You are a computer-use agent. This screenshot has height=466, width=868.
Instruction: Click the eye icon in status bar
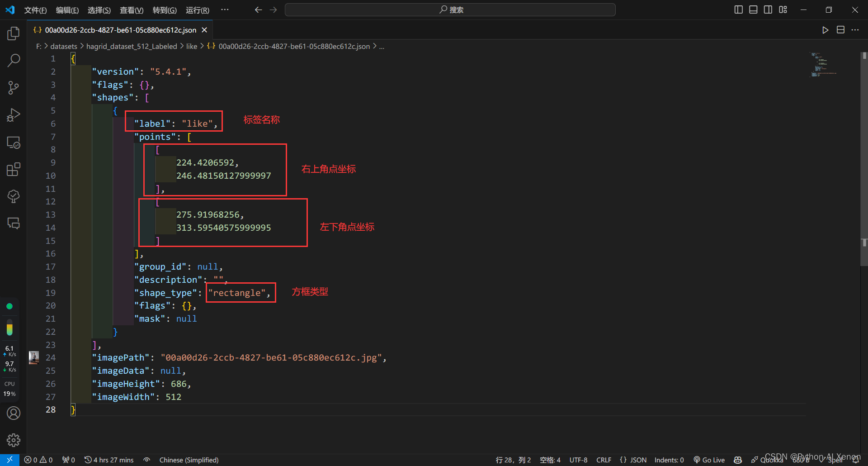click(x=146, y=460)
